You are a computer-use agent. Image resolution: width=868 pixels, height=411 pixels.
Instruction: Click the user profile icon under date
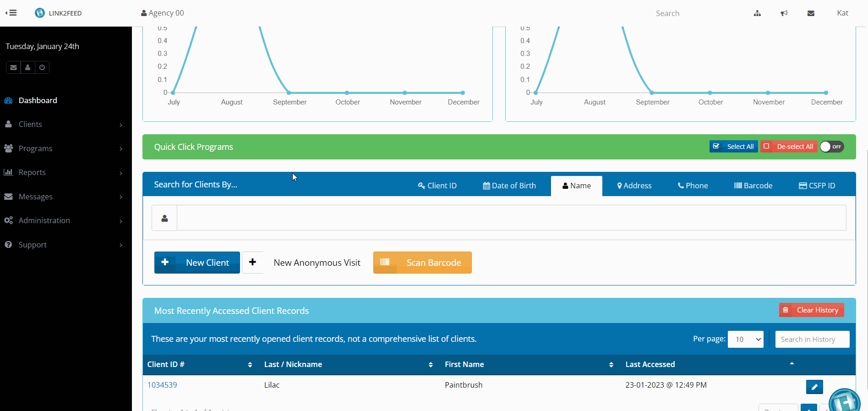tap(28, 67)
